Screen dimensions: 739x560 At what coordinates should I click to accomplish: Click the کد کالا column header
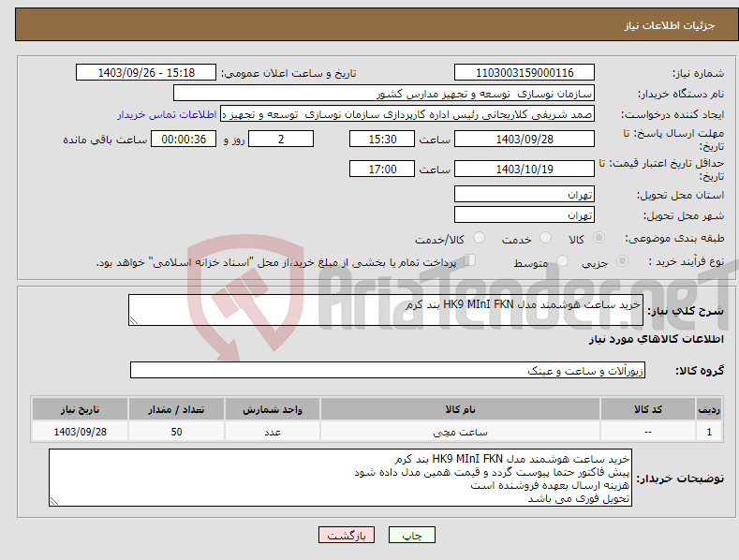pyautogui.click(x=648, y=409)
